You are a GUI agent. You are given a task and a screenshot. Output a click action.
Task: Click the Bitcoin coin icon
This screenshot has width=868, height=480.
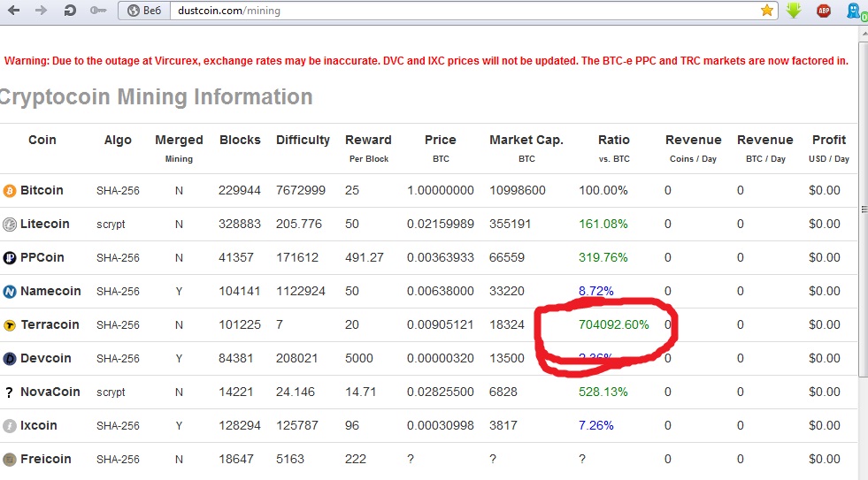10,191
